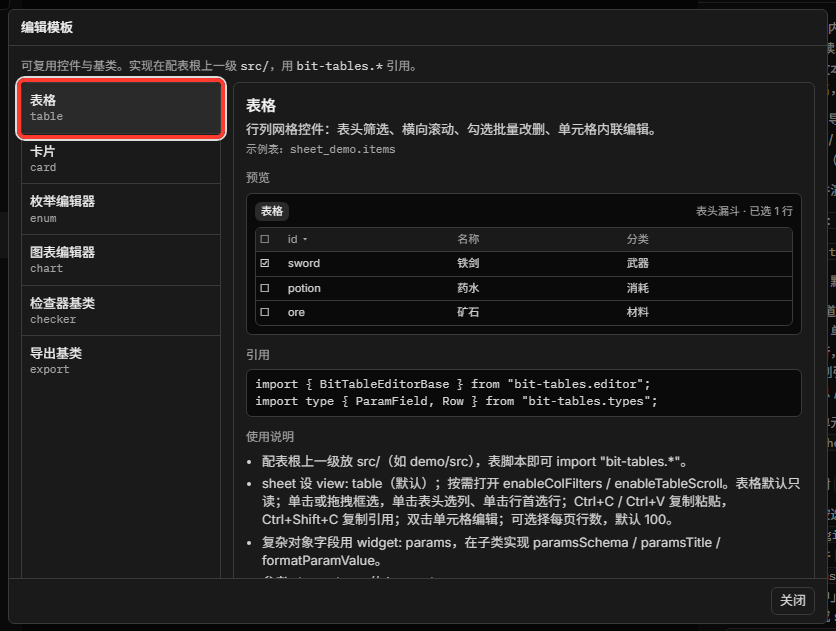Click the 预览 section heading

pos(258,177)
